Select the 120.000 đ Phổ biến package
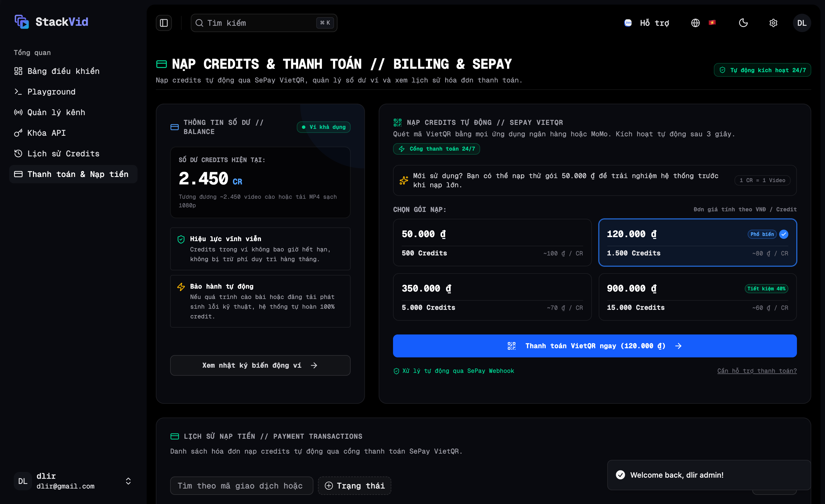825x504 pixels. [x=698, y=243]
